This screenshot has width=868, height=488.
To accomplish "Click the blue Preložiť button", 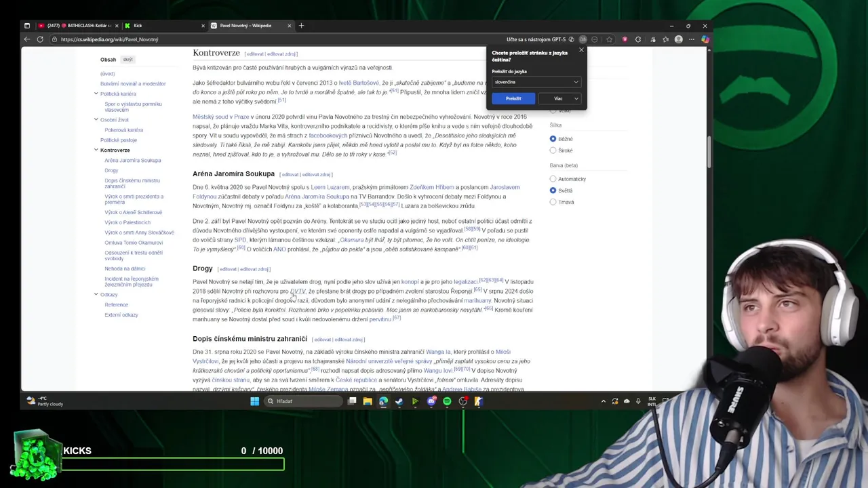I will [x=513, y=98].
